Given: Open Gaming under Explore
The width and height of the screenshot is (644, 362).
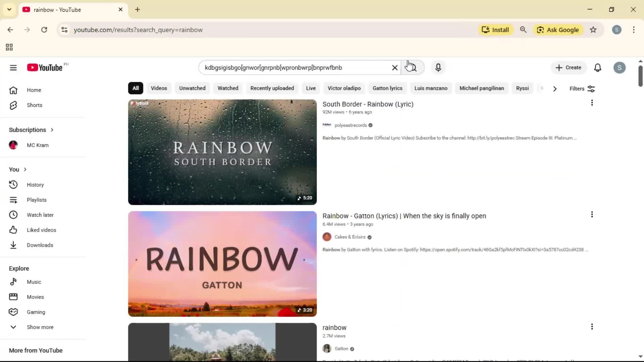Looking at the screenshot, I should 36,312.
